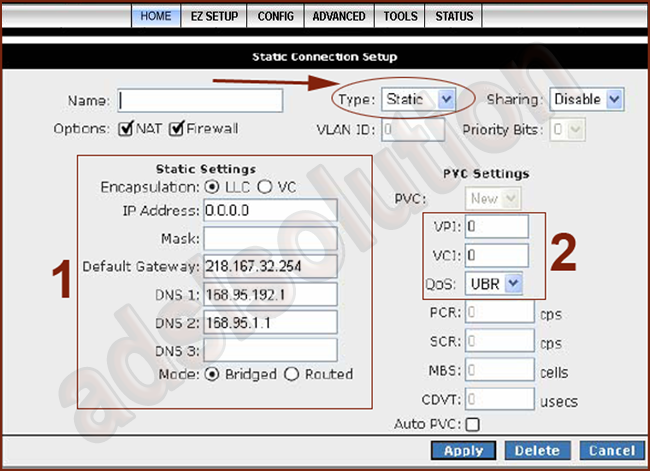The image size is (650, 471).
Task: Select LLC encapsulation radio button
Action: [x=211, y=187]
